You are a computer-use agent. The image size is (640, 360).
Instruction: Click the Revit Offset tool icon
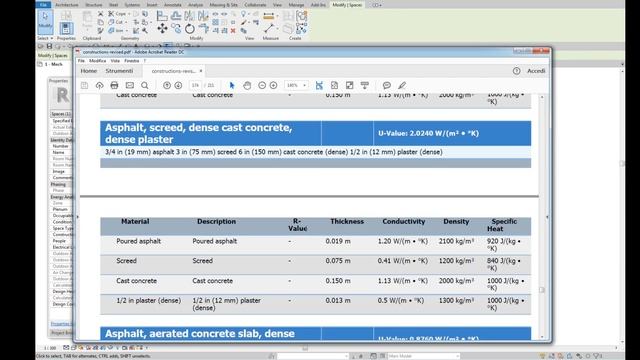(176, 16)
